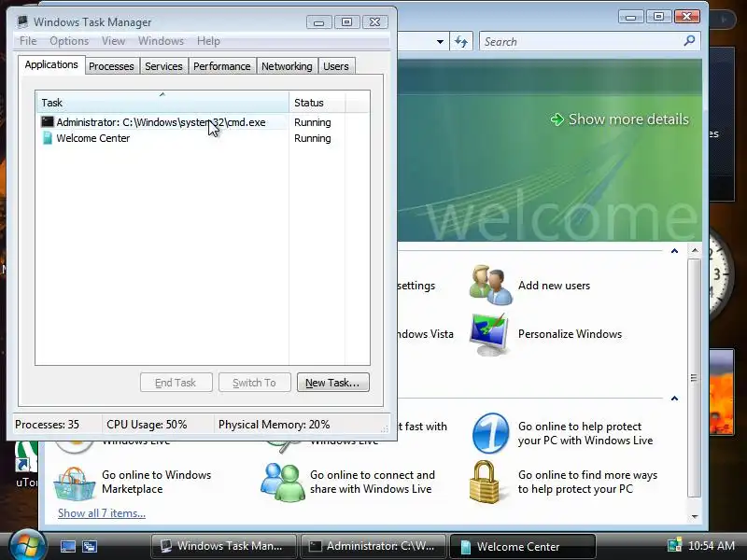Image resolution: width=747 pixels, height=560 pixels.
Task: Collapse the first Welcome Center section chevron
Action: (674, 250)
